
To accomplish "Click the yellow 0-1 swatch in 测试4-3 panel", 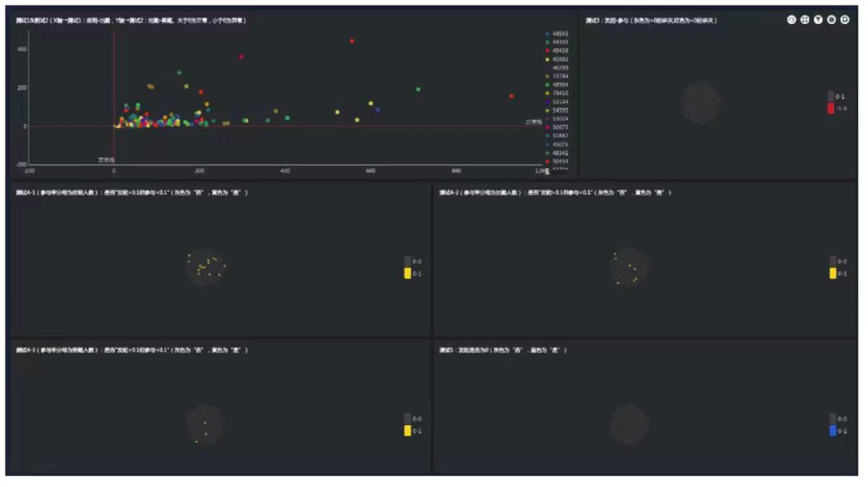I will (407, 431).
